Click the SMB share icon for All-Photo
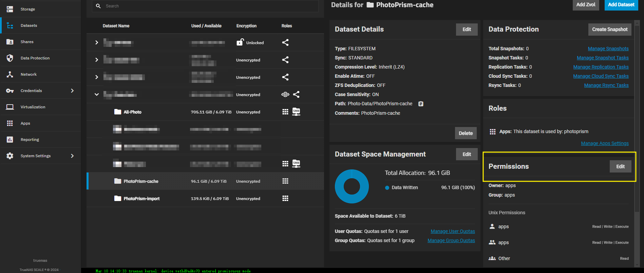The width and height of the screenshot is (644, 273). pos(296,112)
